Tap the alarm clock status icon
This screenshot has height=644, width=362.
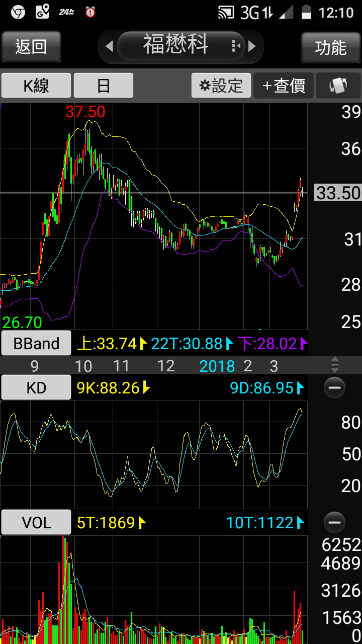[90, 13]
